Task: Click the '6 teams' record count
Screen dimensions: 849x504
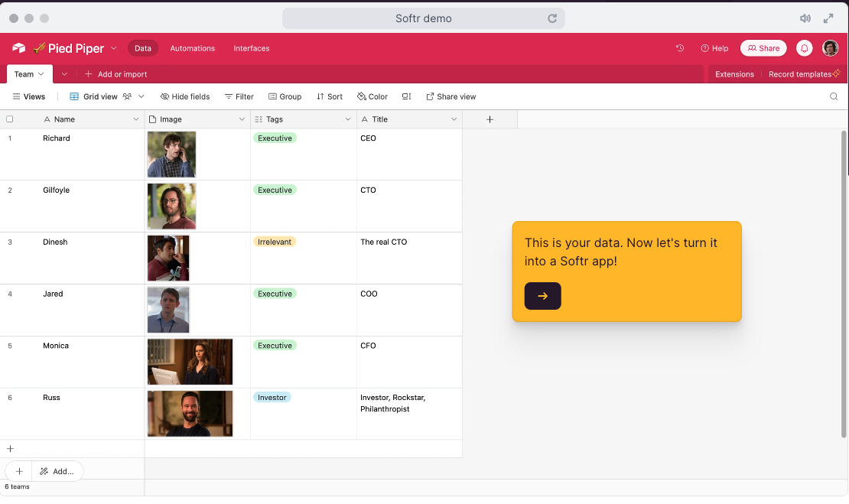Action: 18,486
